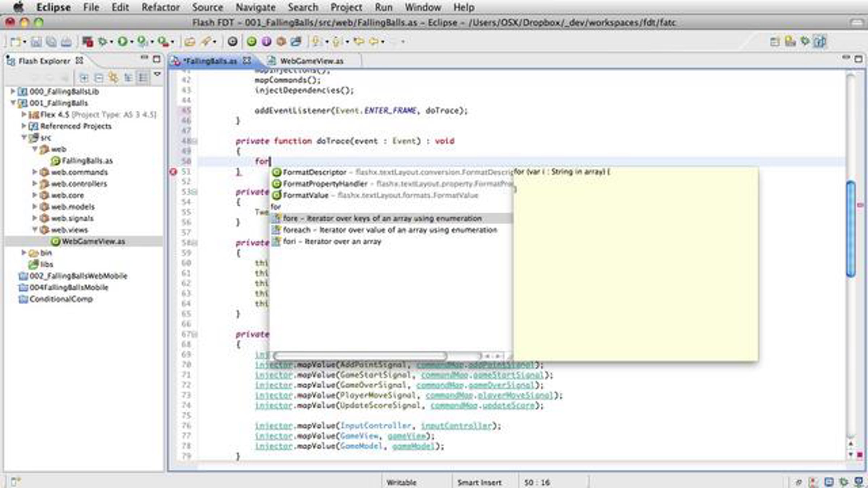Click the horizontal scrollbar in the autocomplete popup
This screenshot has height=488, width=868.
[x=360, y=356]
